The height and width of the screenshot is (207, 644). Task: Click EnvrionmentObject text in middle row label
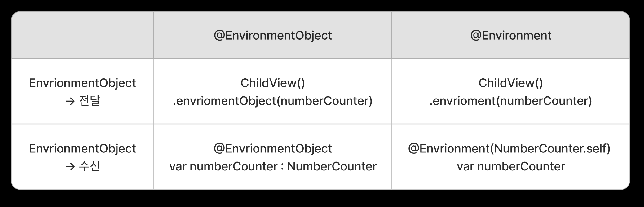tap(82, 83)
